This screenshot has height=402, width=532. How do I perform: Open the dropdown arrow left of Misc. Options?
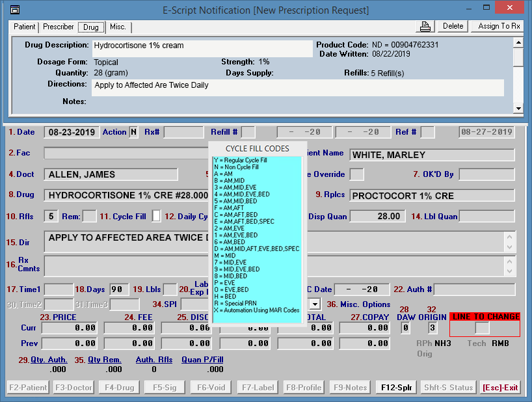[315, 304]
